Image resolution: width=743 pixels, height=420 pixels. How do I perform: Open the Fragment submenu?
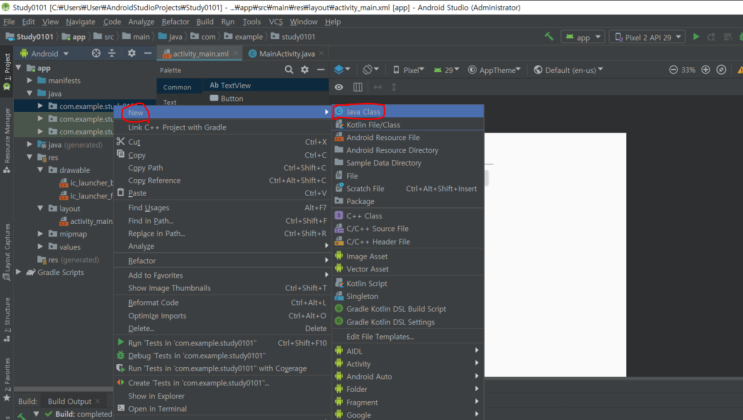tap(408, 402)
